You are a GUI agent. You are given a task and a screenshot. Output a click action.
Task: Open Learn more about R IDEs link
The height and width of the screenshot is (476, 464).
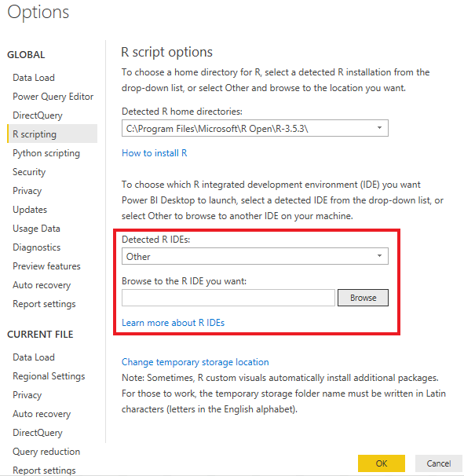(x=173, y=323)
